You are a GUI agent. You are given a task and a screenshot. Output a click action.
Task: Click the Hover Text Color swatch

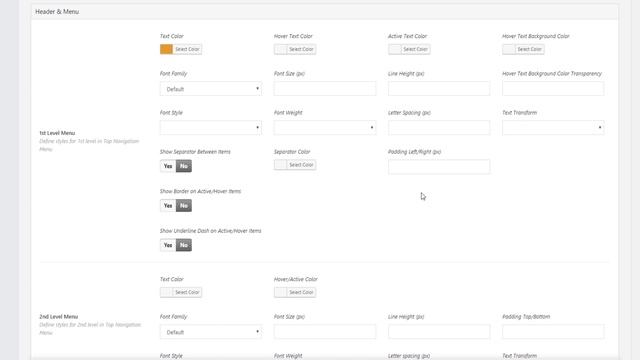[280, 49]
